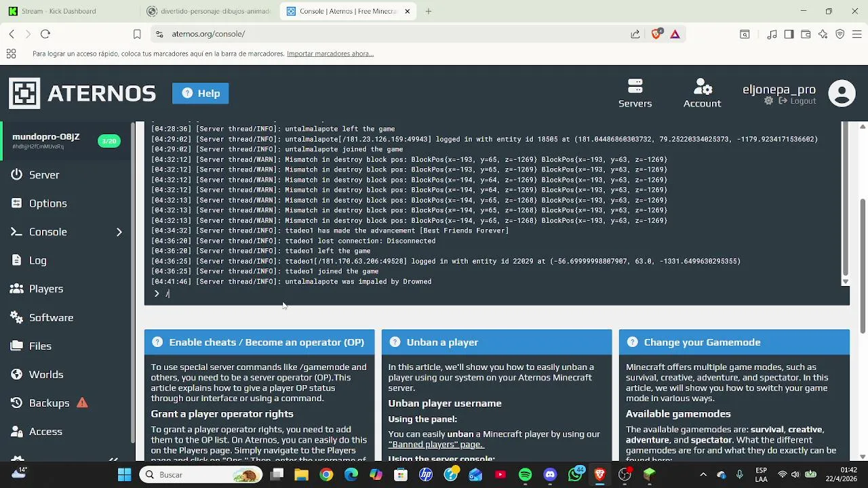Click the eljonepa_pro username

[x=778, y=89]
